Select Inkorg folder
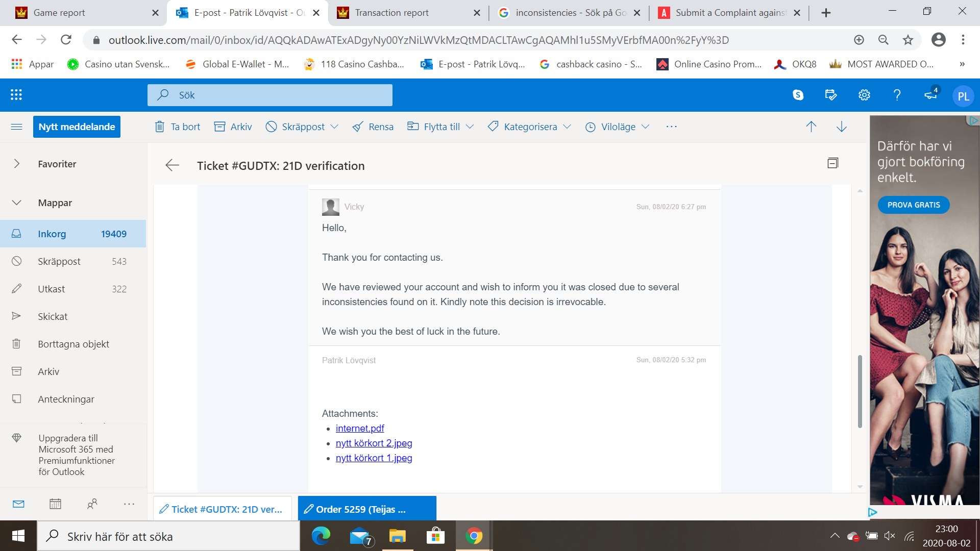 coord(73,234)
